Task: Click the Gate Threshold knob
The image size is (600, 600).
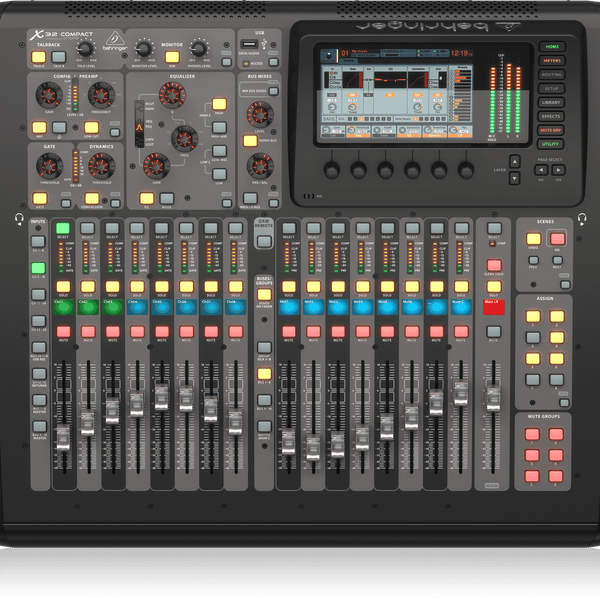Action: (x=49, y=166)
